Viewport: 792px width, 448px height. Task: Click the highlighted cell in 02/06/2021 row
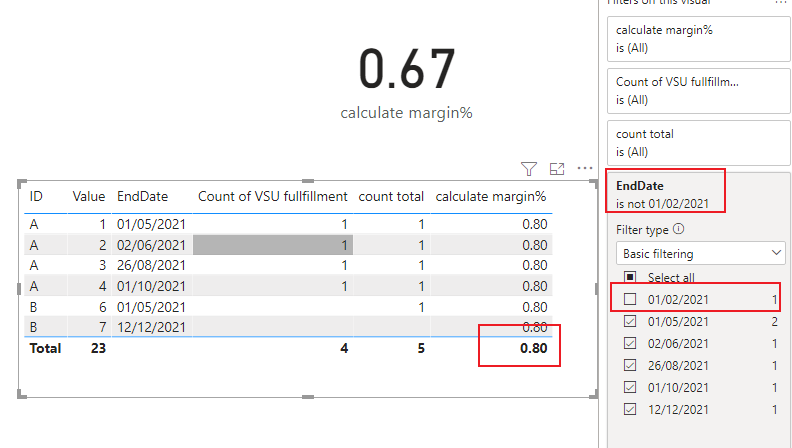[x=273, y=245]
